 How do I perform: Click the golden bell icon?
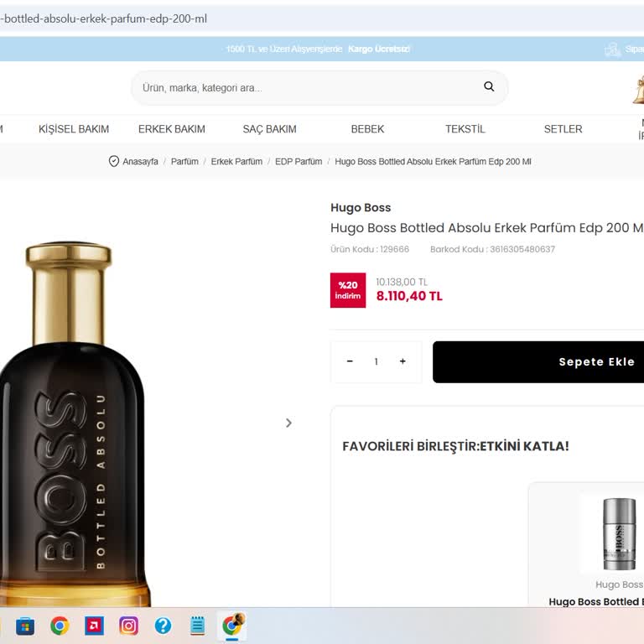click(638, 90)
